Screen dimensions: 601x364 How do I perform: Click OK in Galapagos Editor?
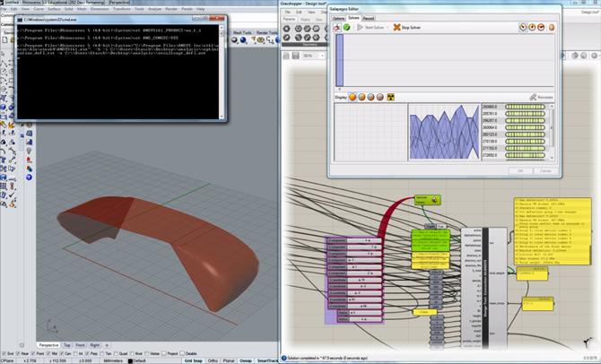pyautogui.click(x=520, y=171)
